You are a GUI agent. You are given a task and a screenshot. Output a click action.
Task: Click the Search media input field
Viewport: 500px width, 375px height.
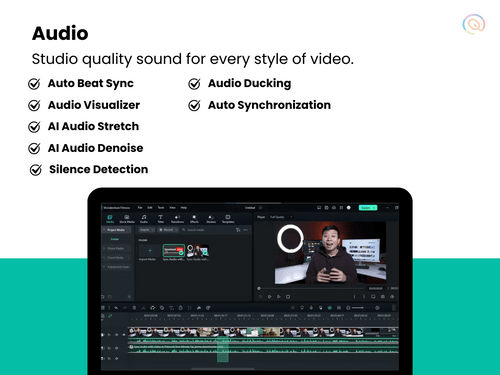tap(207, 230)
